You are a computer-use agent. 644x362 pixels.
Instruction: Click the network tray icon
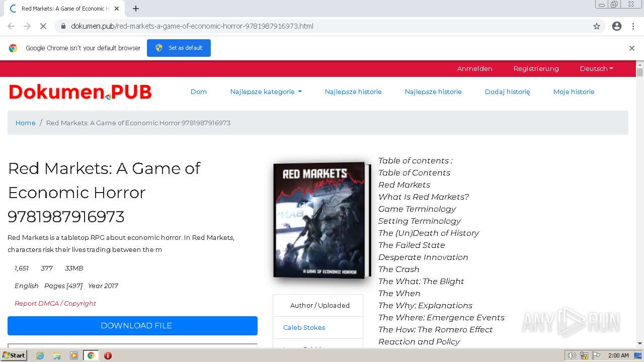tap(584, 355)
